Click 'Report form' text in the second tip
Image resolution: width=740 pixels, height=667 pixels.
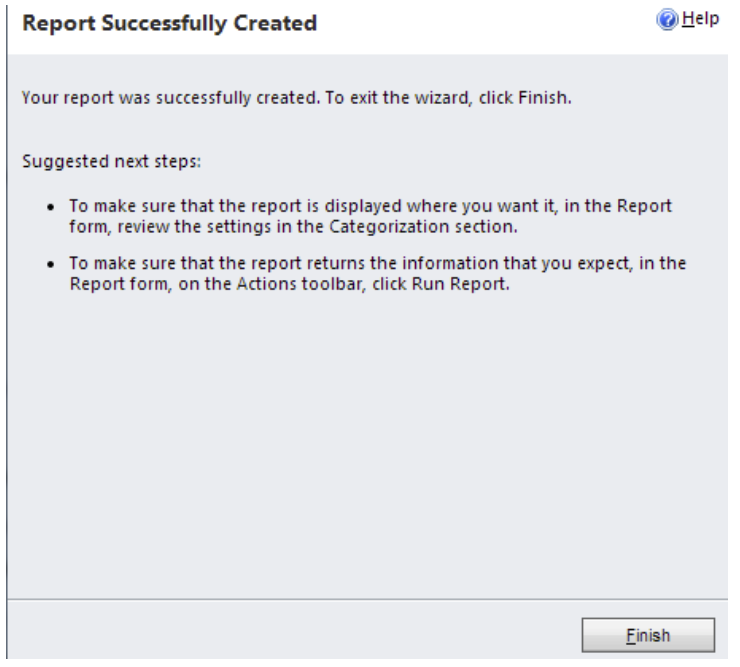coord(118,284)
